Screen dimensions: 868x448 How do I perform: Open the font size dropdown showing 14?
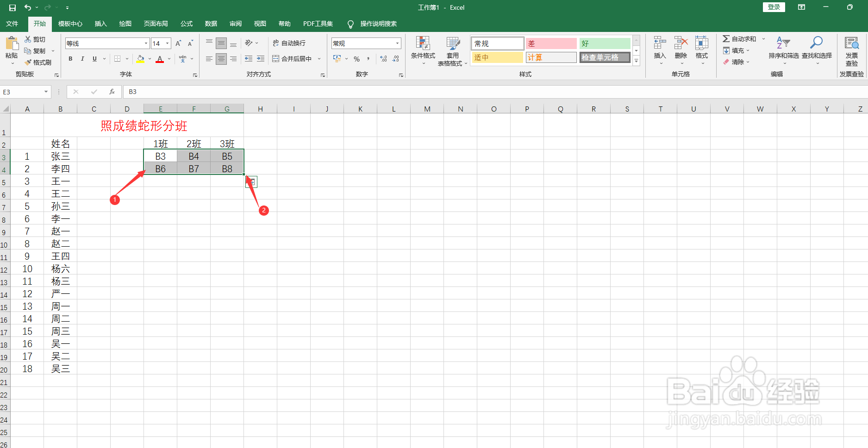(167, 44)
